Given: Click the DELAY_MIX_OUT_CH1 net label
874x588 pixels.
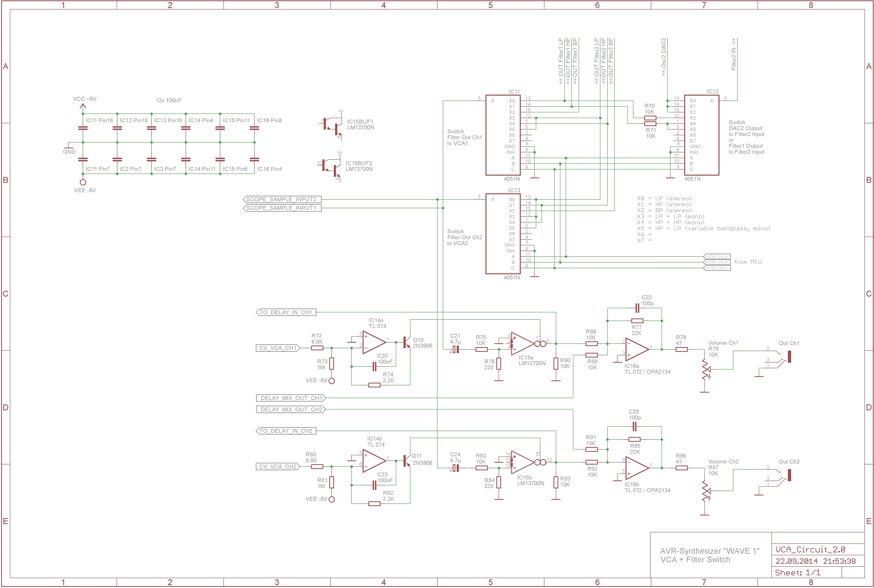Looking at the screenshot, I should [291, 399].
